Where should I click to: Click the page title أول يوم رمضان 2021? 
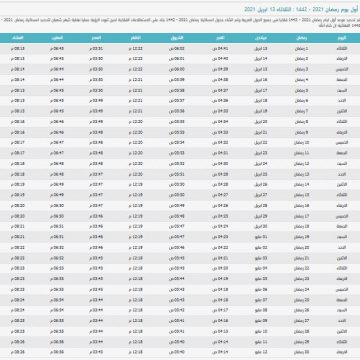click(x=302, y=9)
